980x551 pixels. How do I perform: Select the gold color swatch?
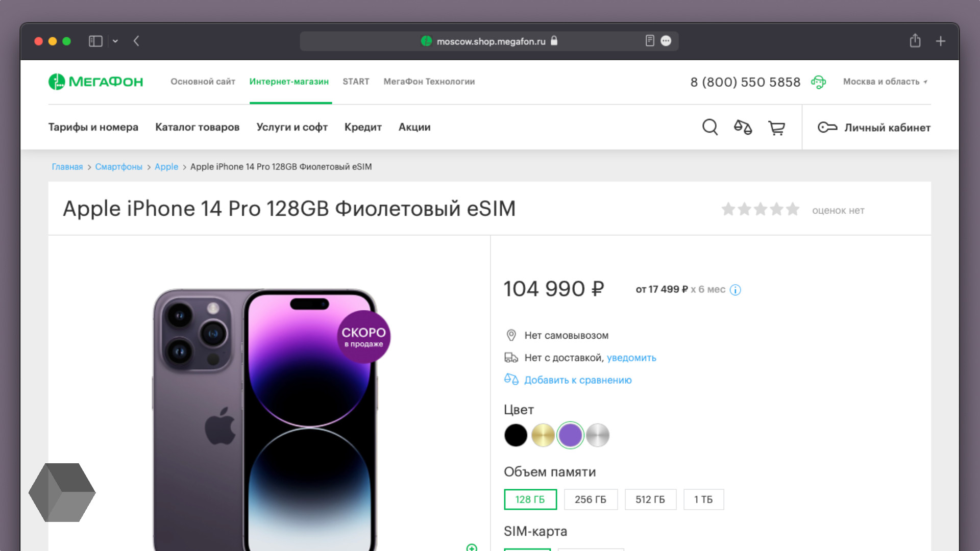tap(544, 435)
